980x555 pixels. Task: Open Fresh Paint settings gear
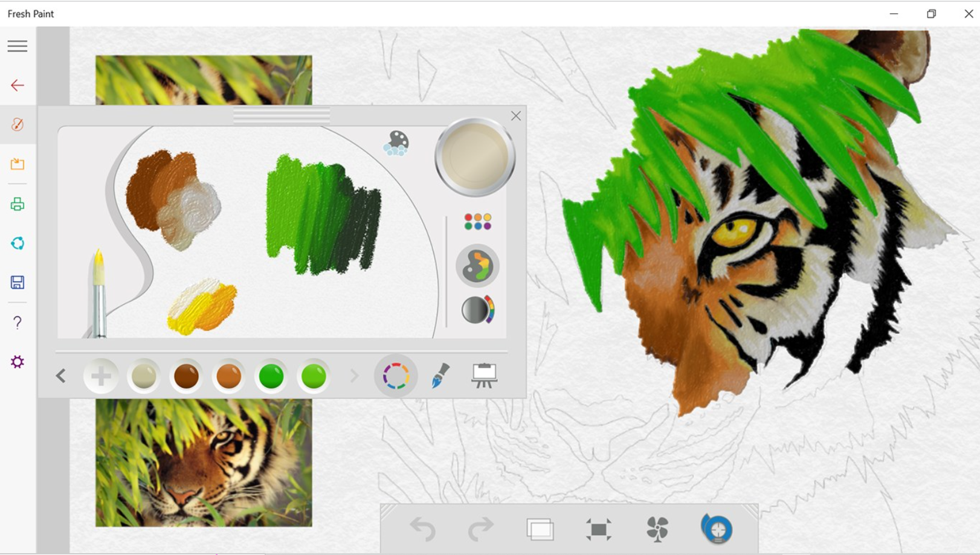tap(18, 362)
